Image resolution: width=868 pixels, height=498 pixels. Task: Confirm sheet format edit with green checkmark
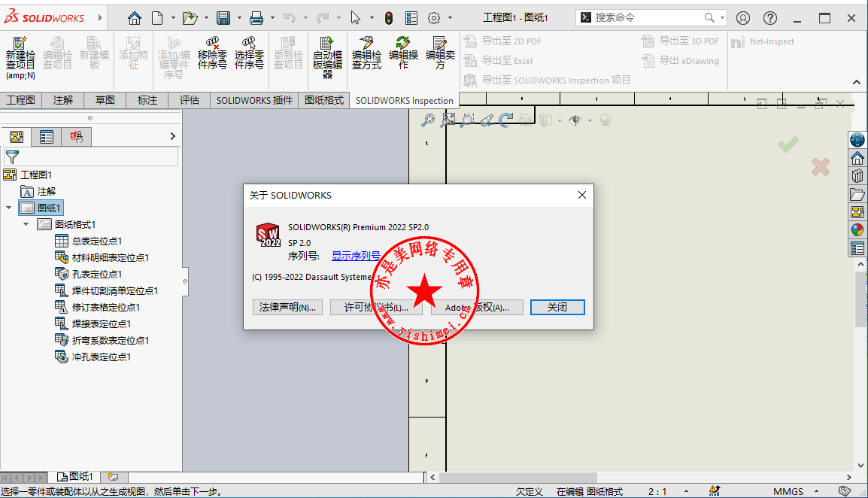tap(788, 144)
